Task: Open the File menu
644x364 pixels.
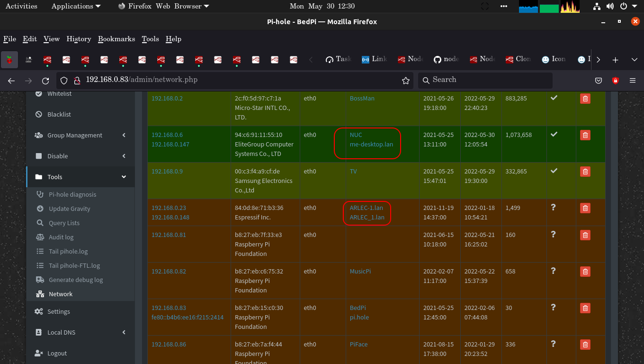Action: [9, 39]
